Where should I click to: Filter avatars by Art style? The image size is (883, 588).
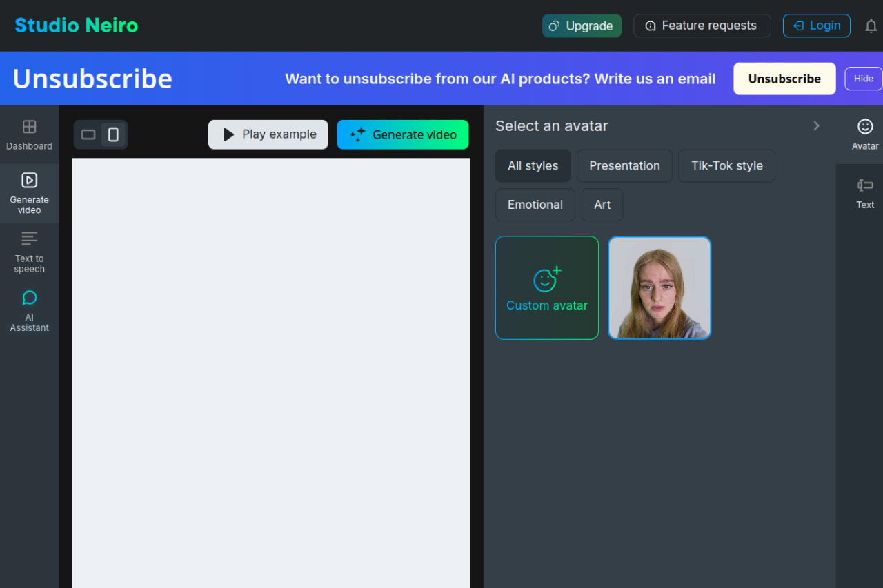[602, 205]
